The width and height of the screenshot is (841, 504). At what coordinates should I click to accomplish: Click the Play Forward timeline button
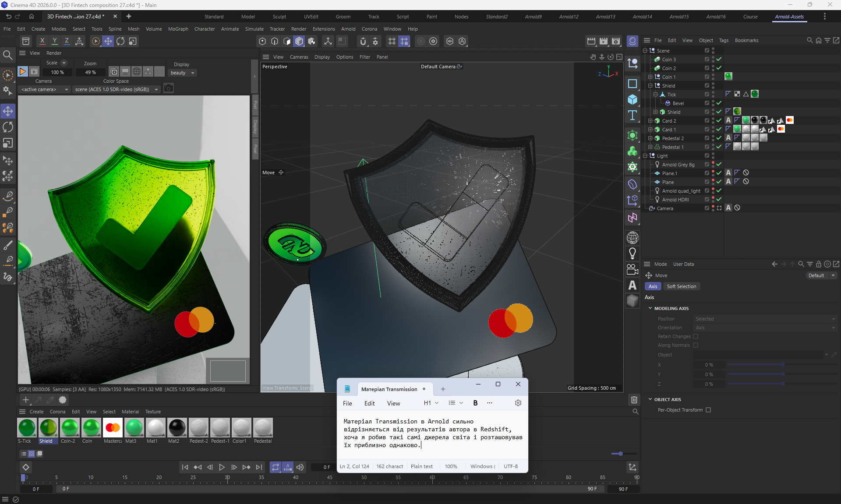pos(222,467)
